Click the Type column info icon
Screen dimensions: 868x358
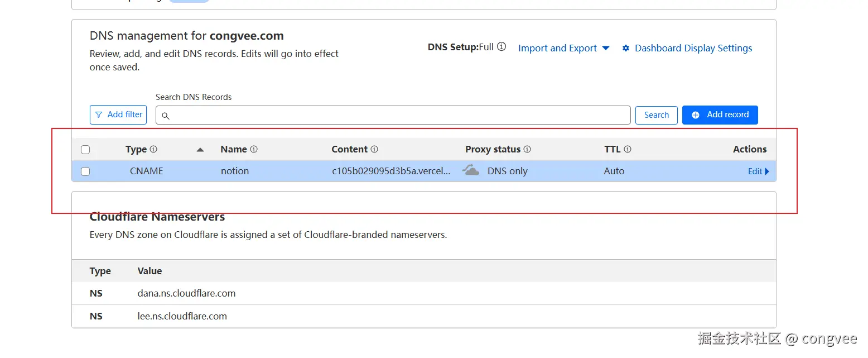(x=153, y=149)
